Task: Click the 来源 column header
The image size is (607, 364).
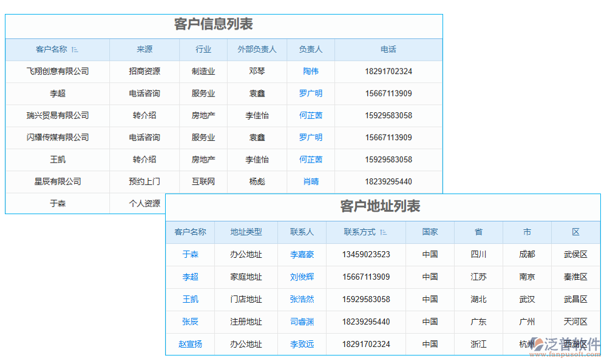Action: [x=144, y=50]
